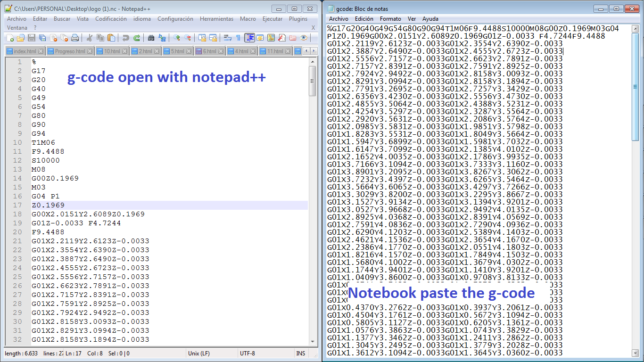Screen dimensions: 644x362
Task: Toggle synchronized vertical scrolling
Action: (202, 38)
